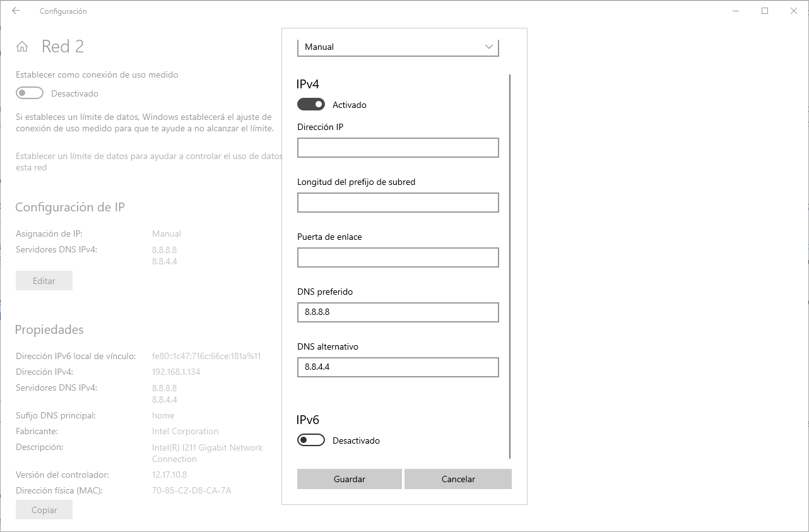This screenshot has height=532, width=809.
Task: Open the Manual IP assignment dropdown
Action: (x=398, y=47)
